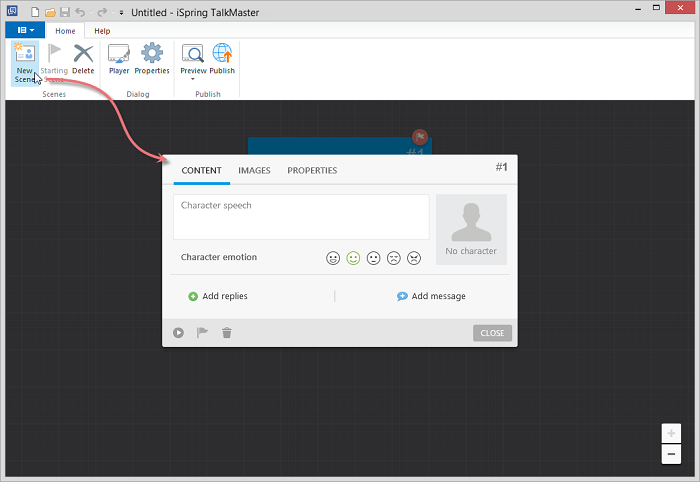Screen dimensions: 700x482
Task: Zoom out with the minus button
Action: tap(671, 454)
